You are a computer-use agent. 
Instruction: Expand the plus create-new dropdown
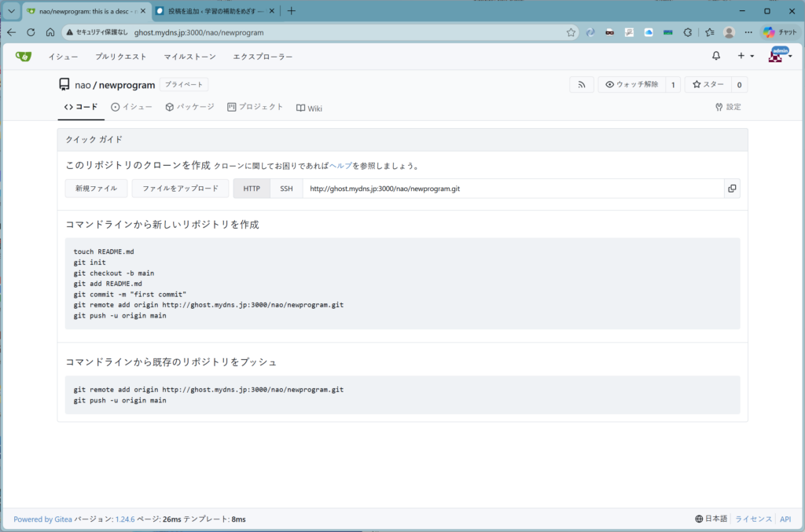coord(745,57)
